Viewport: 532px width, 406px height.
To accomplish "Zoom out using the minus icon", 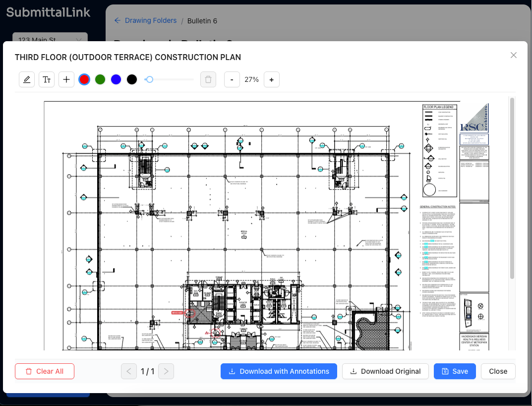I will (x=232, y=79).
